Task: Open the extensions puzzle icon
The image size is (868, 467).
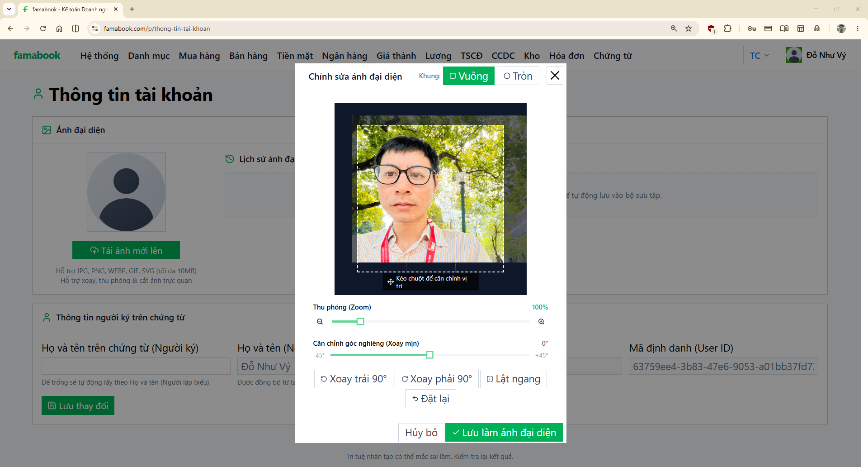Action: (727, 29)
